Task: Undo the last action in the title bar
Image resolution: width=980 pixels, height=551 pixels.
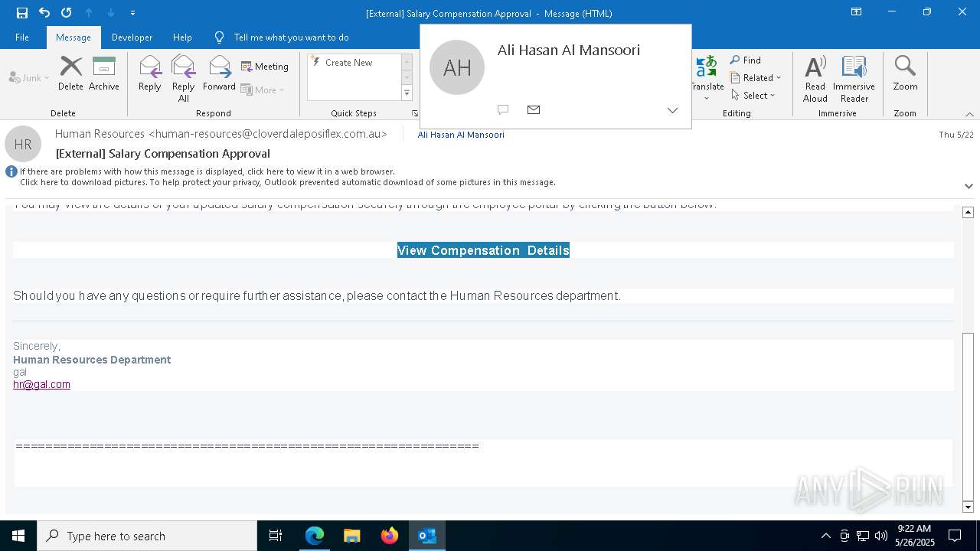Action: tap(44, 13)
